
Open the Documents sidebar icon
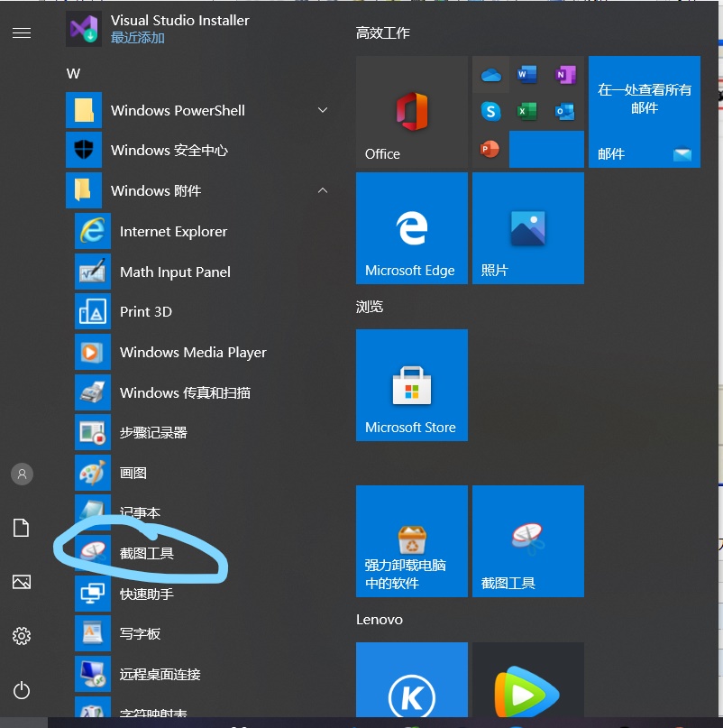(x=22, y=528)
